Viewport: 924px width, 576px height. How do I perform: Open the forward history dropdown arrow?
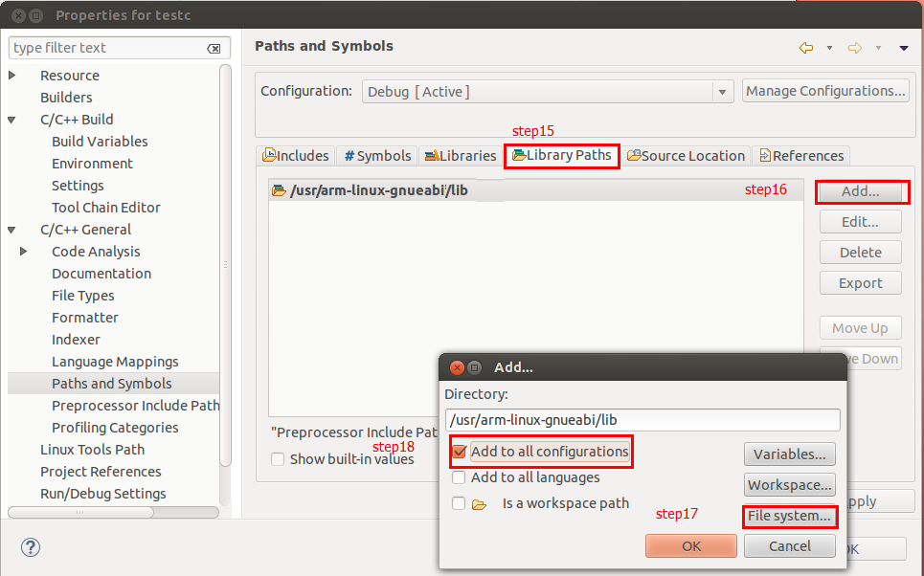(878, 48)
